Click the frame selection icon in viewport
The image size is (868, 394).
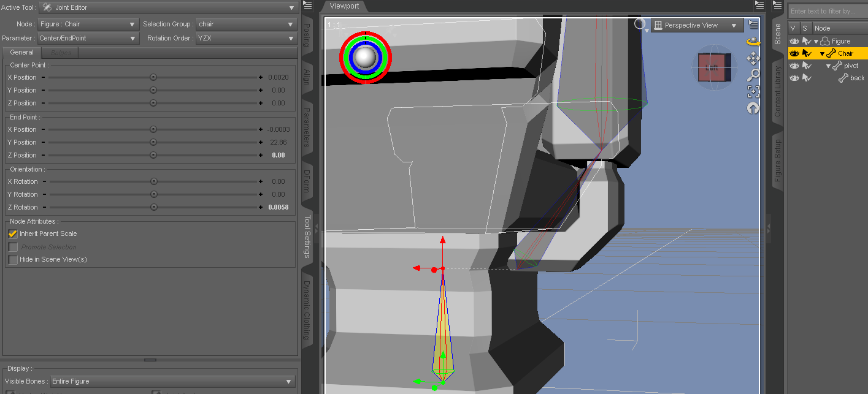753,91
